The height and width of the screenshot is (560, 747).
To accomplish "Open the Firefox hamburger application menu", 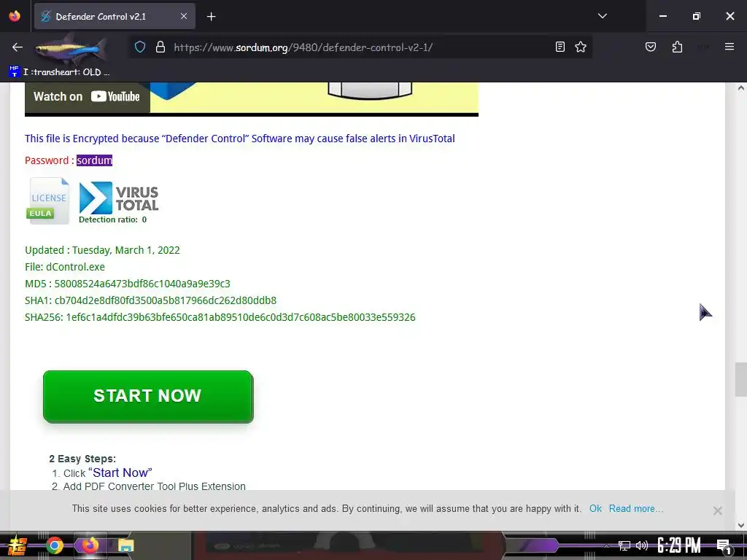I will pos(729,47).
